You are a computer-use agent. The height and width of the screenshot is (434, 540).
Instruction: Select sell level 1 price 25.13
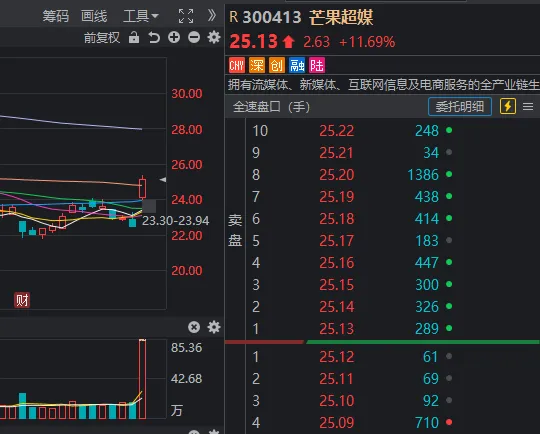tap(336, 329)
